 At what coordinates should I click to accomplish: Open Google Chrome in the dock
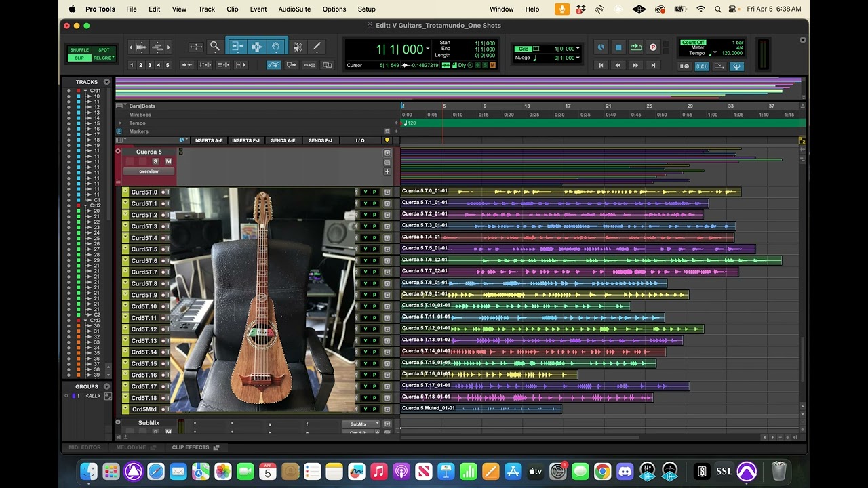click(x=602, y=471)
